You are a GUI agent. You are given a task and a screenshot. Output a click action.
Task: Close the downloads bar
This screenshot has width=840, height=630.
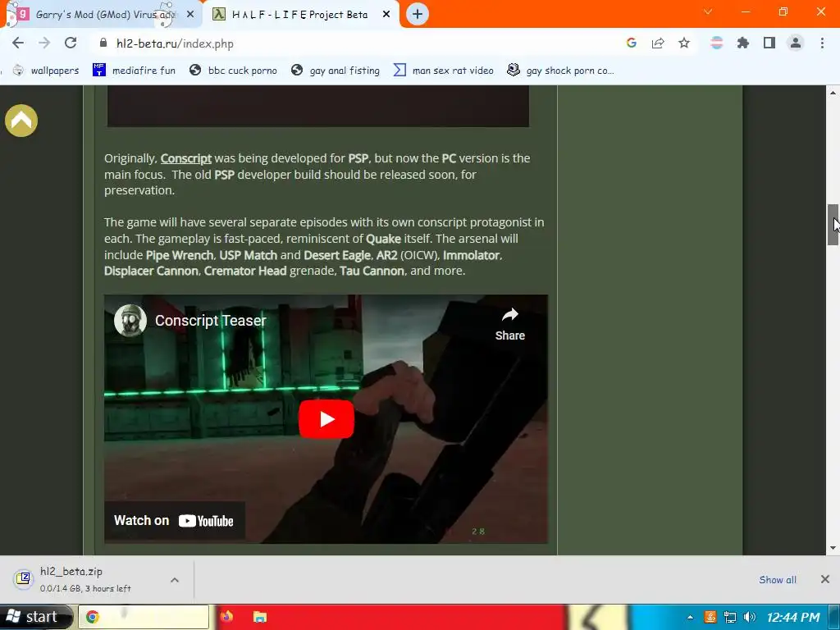click(x=825, y=579)
